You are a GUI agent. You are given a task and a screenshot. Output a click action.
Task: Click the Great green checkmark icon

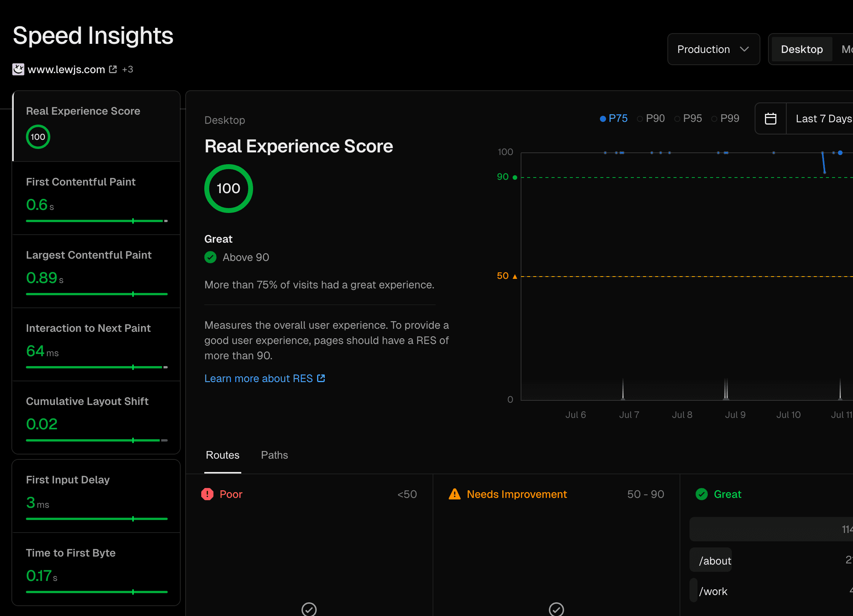point(701,494)
